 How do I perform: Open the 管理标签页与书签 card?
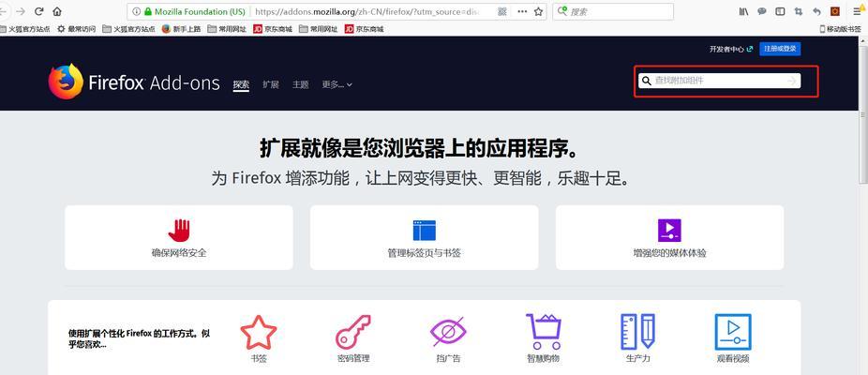point(424,237)
